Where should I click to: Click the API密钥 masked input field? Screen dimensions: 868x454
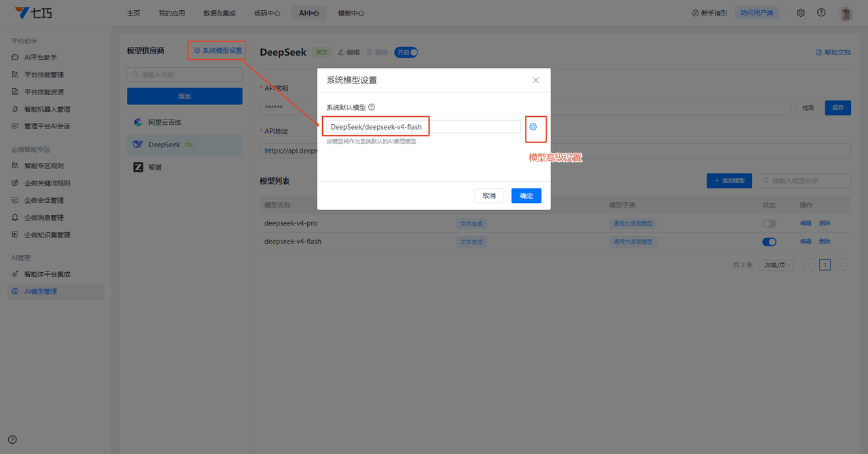(x=526, y=108)
